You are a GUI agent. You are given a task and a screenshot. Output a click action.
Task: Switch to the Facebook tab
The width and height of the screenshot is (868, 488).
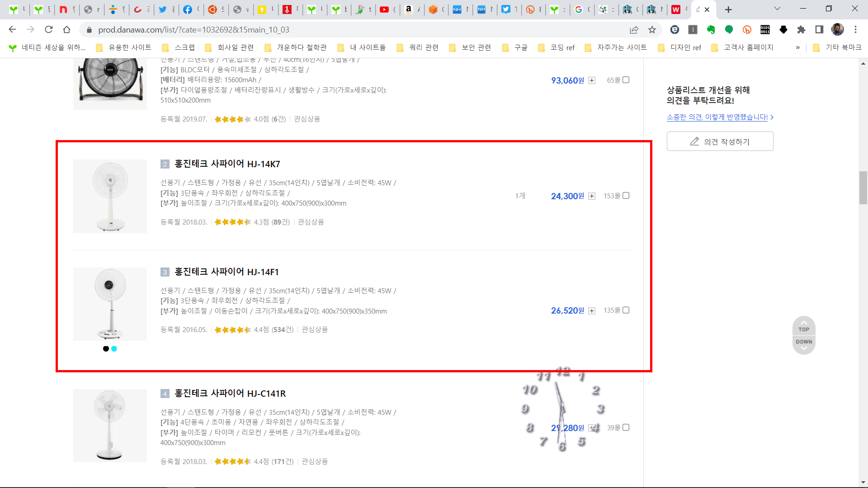click(x=191, y=9)
